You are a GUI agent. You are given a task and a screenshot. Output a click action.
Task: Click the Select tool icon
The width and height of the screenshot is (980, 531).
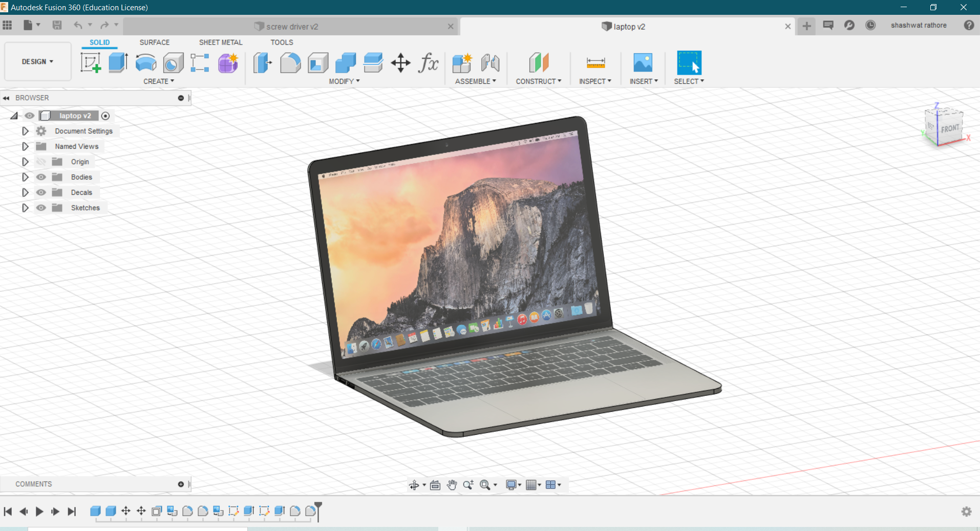tap(689, 63)
